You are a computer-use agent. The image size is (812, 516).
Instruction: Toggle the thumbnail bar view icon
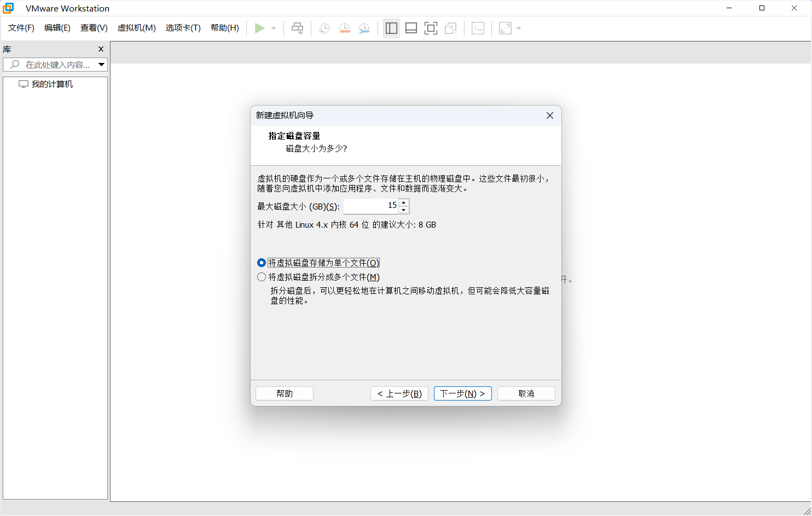[411, 28]
